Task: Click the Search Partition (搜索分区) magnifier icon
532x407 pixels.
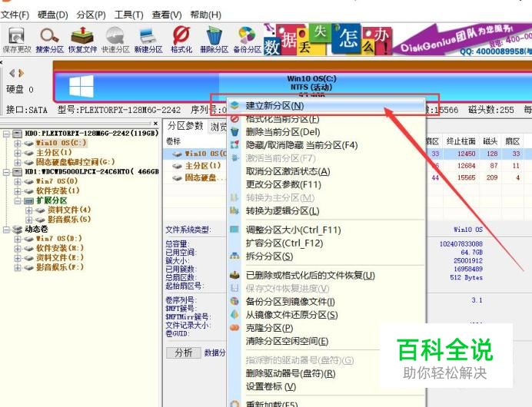Action: pos(49,40)
